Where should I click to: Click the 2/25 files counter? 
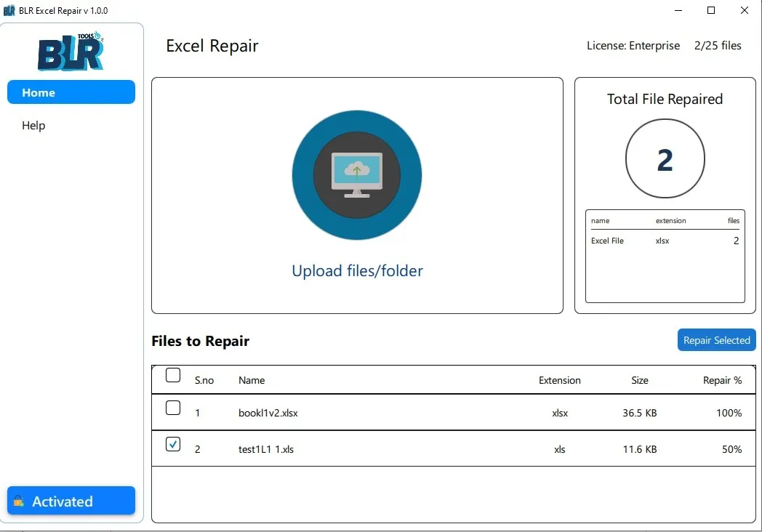(x=718, y=46)
